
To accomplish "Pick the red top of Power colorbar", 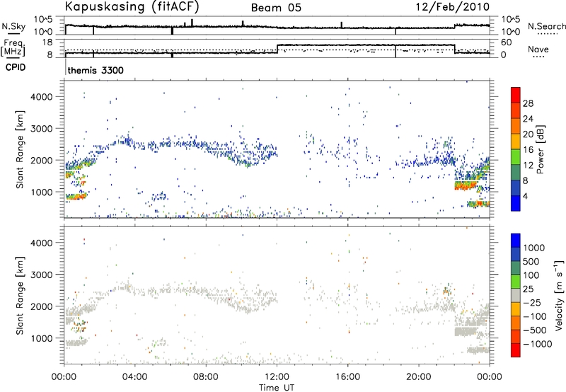I will pos(516,95).
